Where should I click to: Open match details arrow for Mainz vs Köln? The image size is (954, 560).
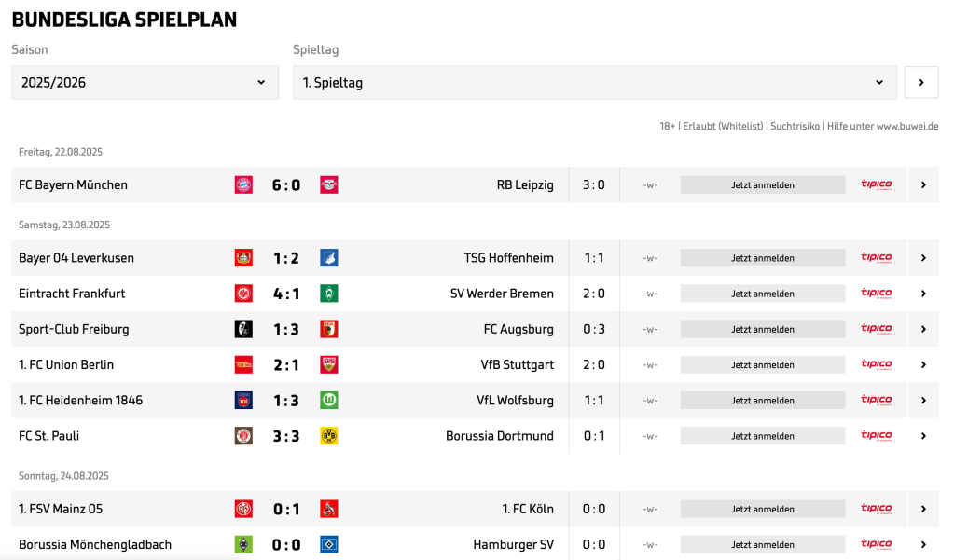pos(923,509)
